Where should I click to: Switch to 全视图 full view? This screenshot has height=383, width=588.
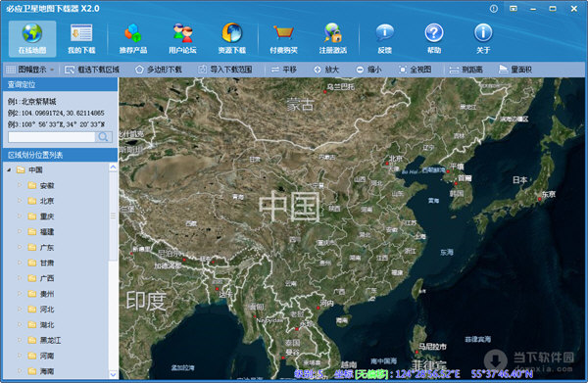coord(416,70)
